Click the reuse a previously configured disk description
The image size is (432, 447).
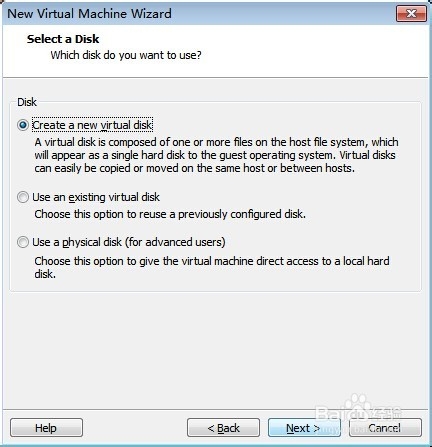170,214
